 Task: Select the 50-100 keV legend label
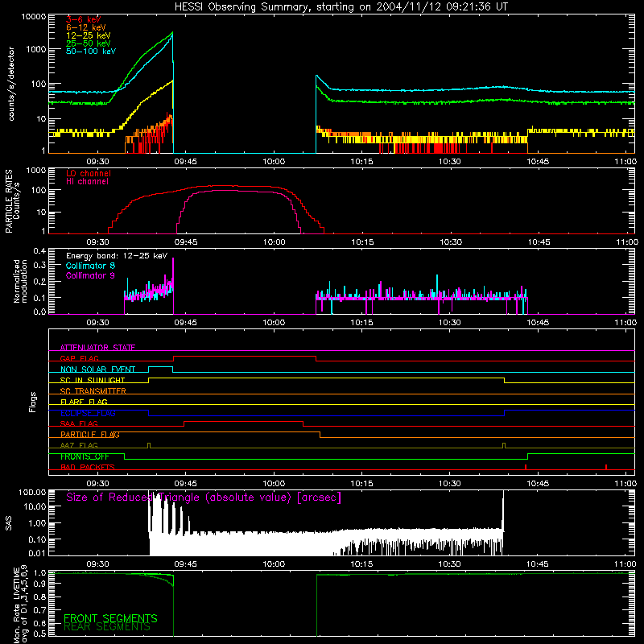tap(91, 52)
